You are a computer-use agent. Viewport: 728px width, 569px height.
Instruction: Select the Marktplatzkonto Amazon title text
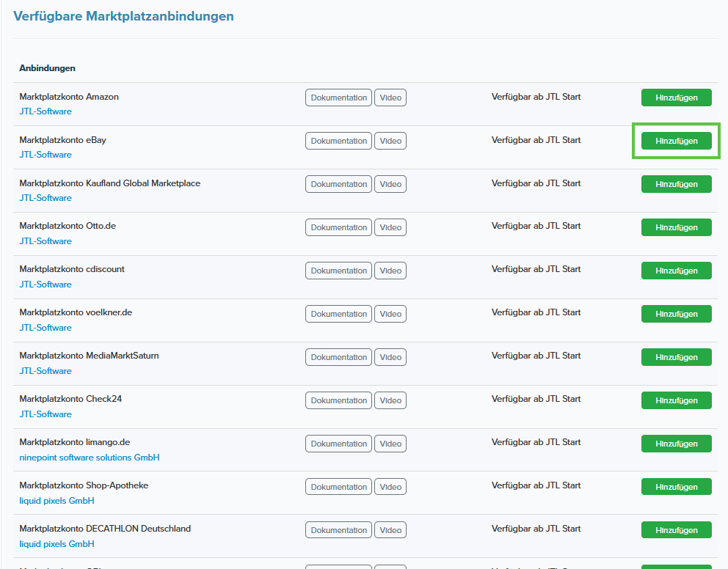coord(69,97)
